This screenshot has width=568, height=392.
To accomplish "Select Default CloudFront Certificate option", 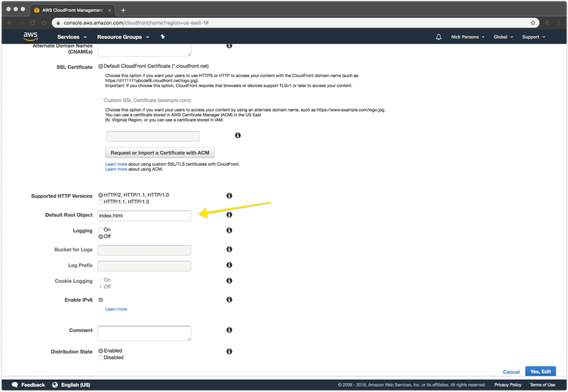I will (x=101, y=66).
